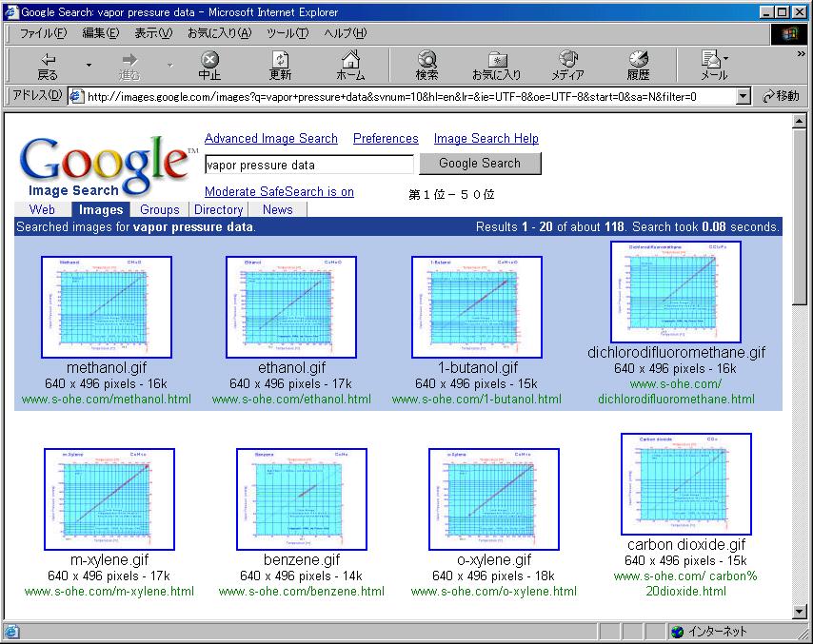Open the ファイル(F) menu
813x644 pixels.
coord(44,33)
